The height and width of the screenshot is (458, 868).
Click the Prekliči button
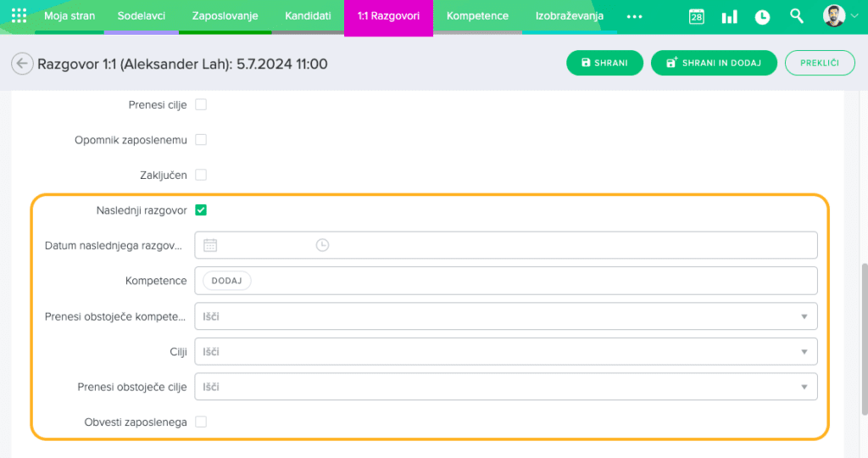pos(819,64)
